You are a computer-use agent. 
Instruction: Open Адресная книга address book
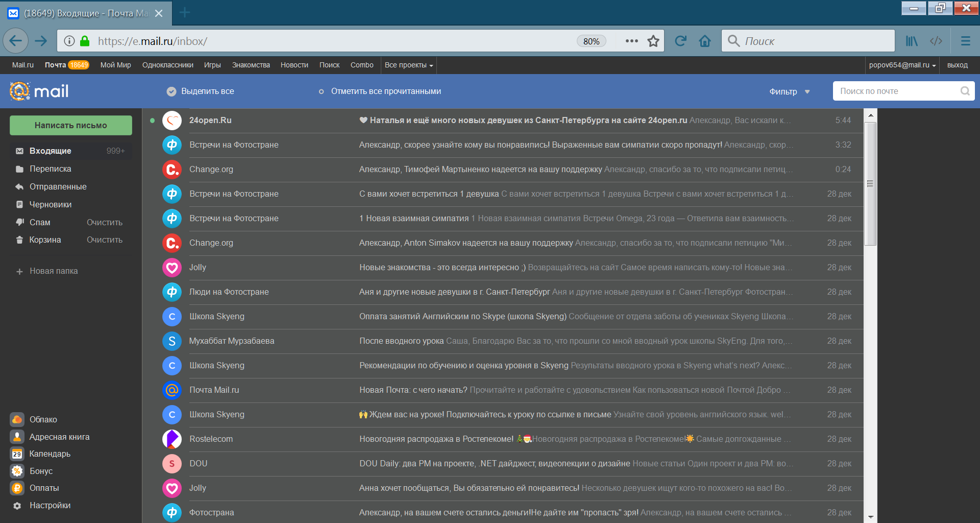point(50,437)
